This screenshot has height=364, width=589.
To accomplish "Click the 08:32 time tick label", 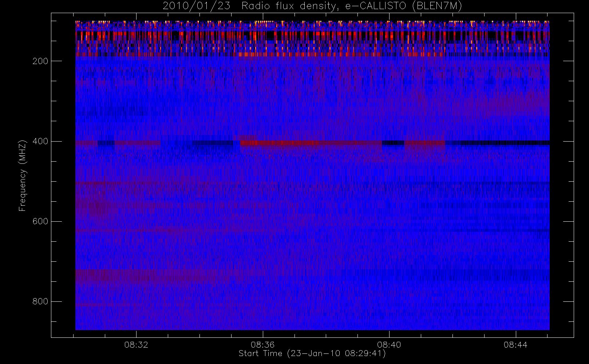I will pos(136,345).
